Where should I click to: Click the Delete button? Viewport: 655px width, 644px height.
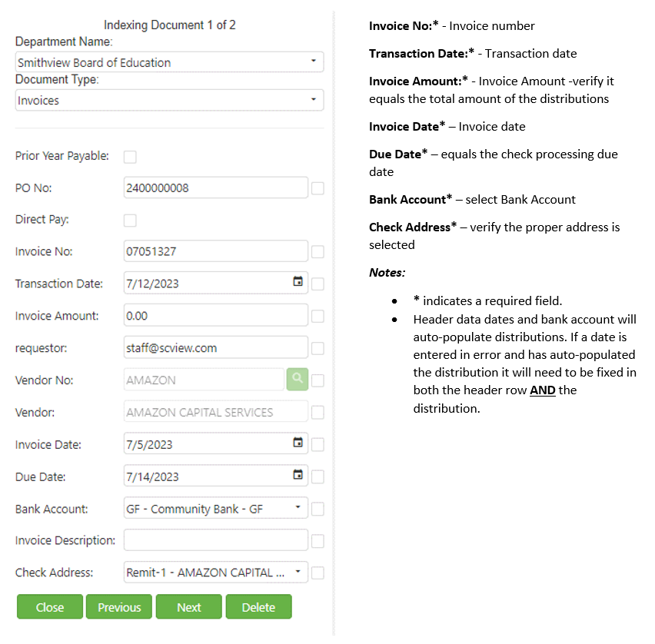[x=258, y=607]
